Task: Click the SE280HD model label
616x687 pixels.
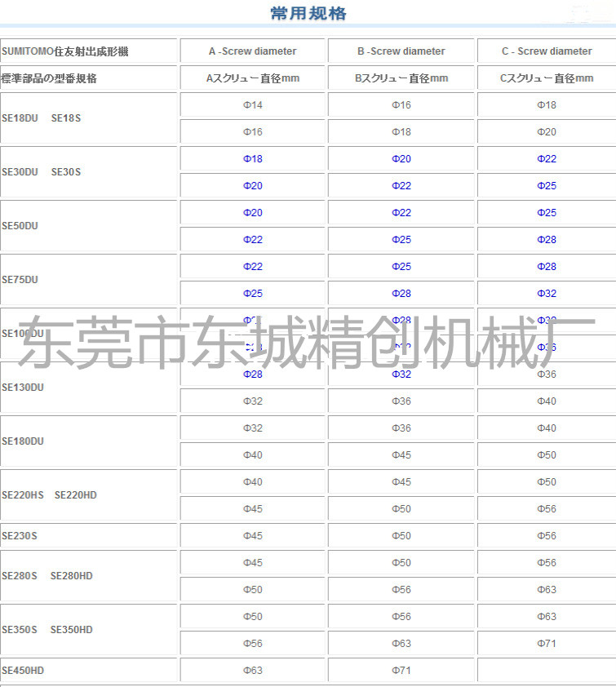Action: (x=72, y=576)
